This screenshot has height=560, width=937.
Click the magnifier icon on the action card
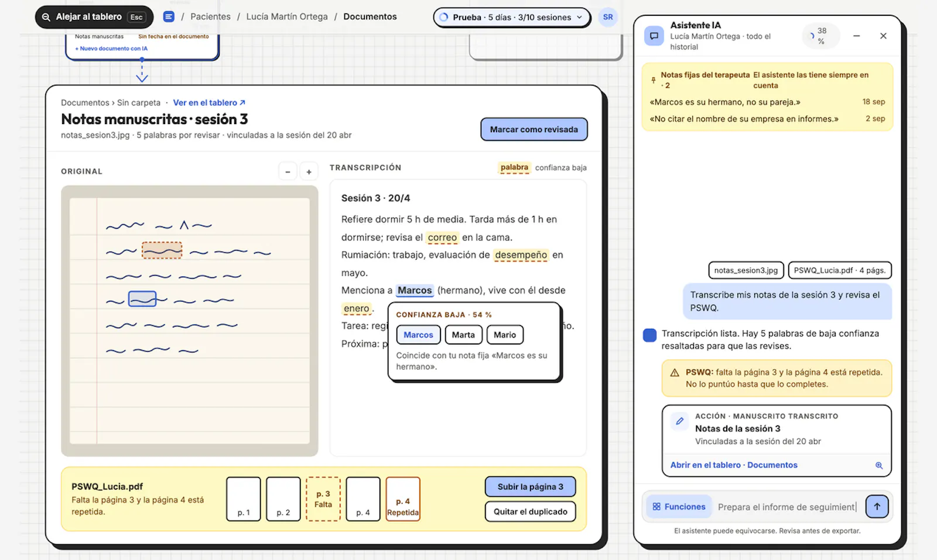[x=879, y=465]
